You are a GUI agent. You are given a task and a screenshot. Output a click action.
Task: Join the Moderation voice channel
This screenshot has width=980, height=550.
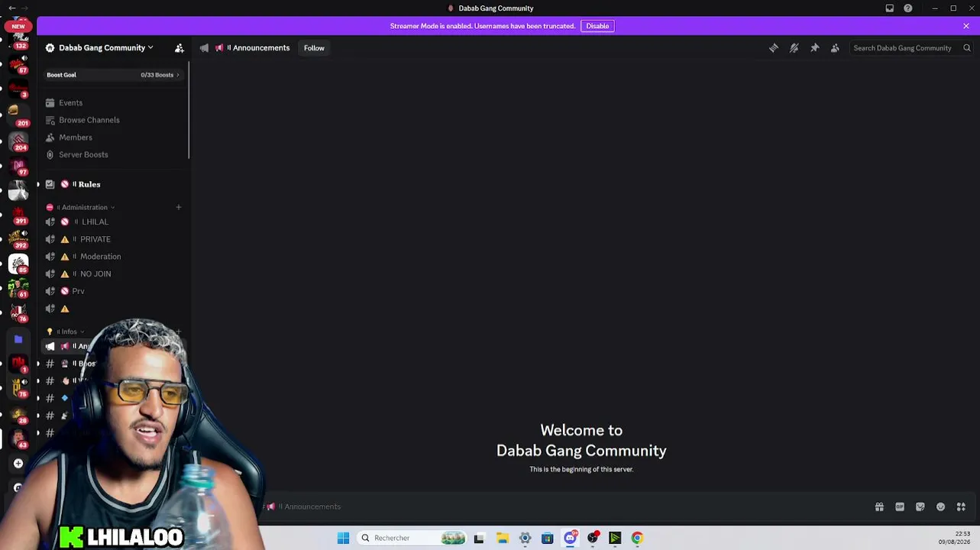click(x=100, y=257)
